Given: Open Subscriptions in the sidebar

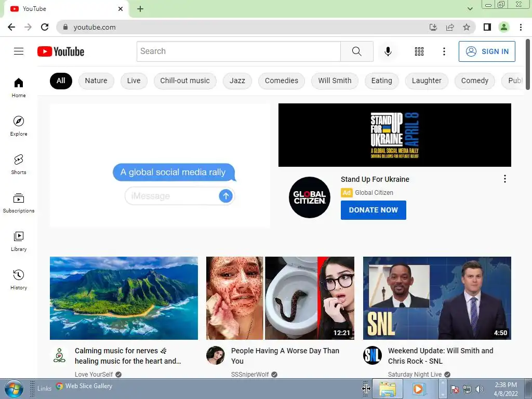Looking at the screenshot, I should pyautogui.click(x=19, y=203).
